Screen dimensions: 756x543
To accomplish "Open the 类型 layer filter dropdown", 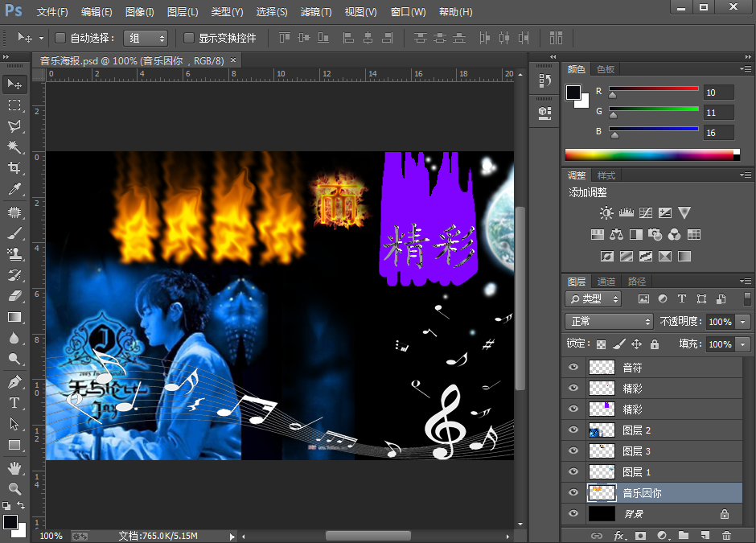I will tap(593, 299).
